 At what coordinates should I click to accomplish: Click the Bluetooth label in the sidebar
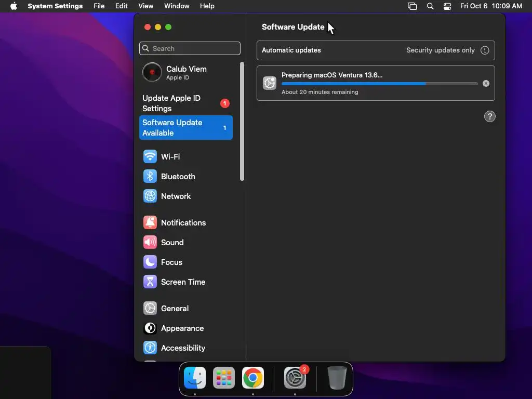[178, 177]
